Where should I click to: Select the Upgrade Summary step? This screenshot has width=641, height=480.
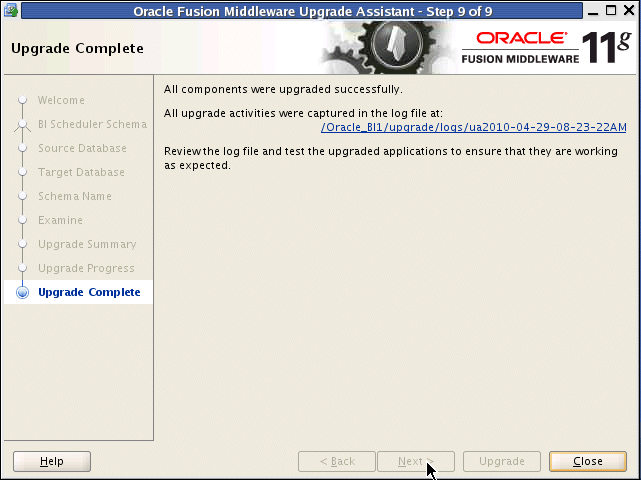click(x=87, y=244)
